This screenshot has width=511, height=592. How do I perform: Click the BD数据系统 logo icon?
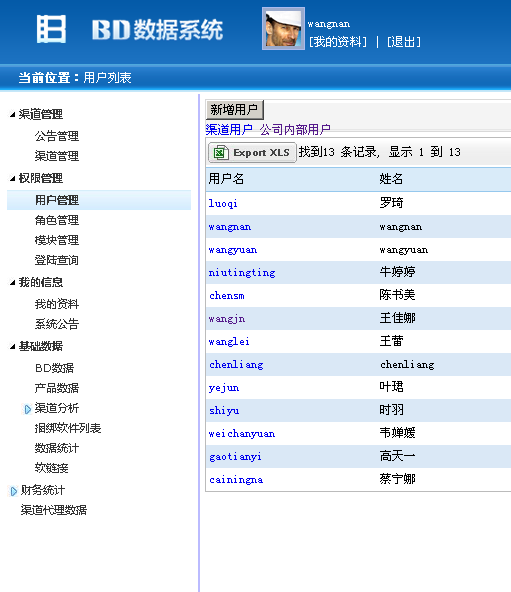(51, 29)
